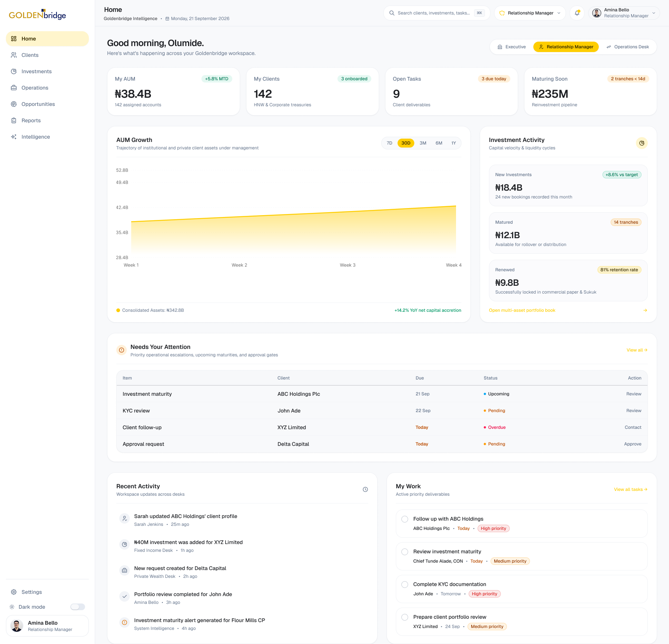The width and height of the screenshot is (669, 644).
Task: Expand the Amina Bello profile menu in header
Action: click(624, 13)
